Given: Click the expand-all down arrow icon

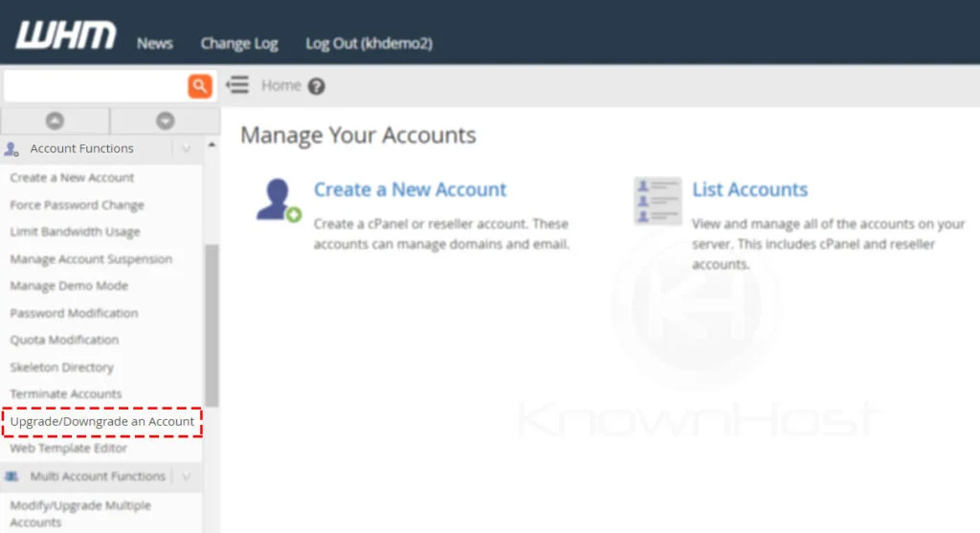Looking at the screenshot, I should click(165, 121).
